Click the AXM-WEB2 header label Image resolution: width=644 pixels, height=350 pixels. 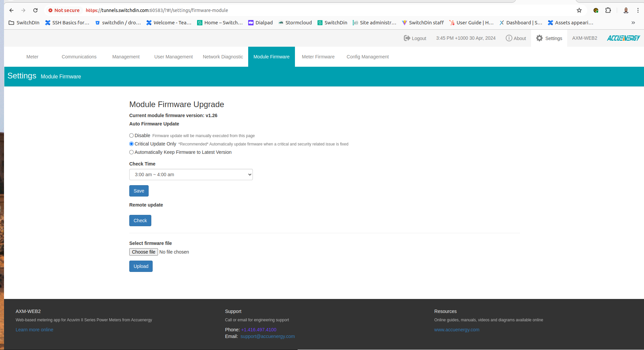(x=585, y=38)
